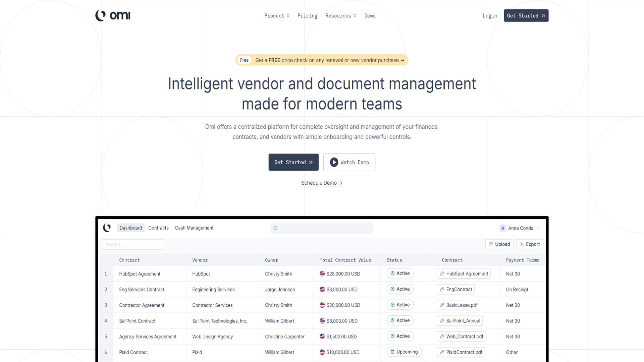
Task: Click the attachment icon on HubSpot Agreement file chip
Action: [x=442, y=274]
